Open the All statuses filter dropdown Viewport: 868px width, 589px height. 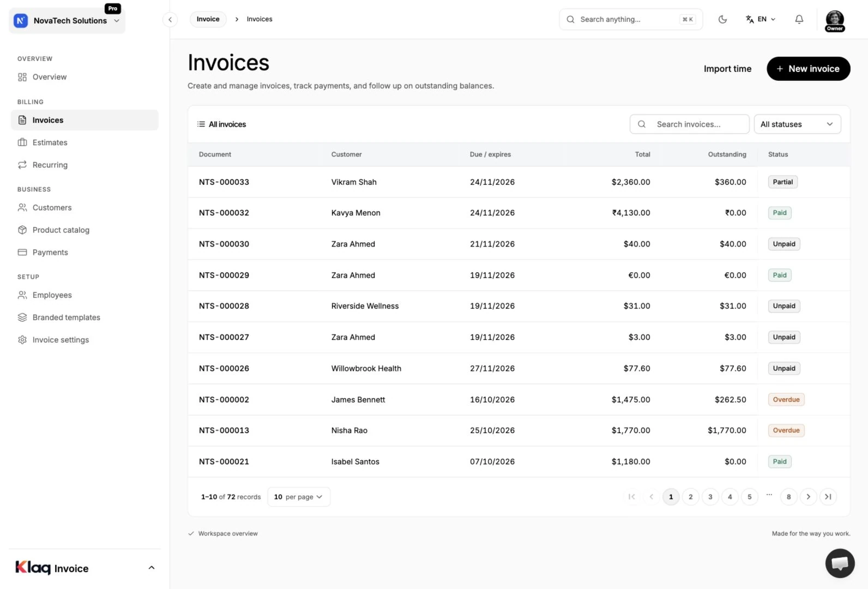[797, 124]
